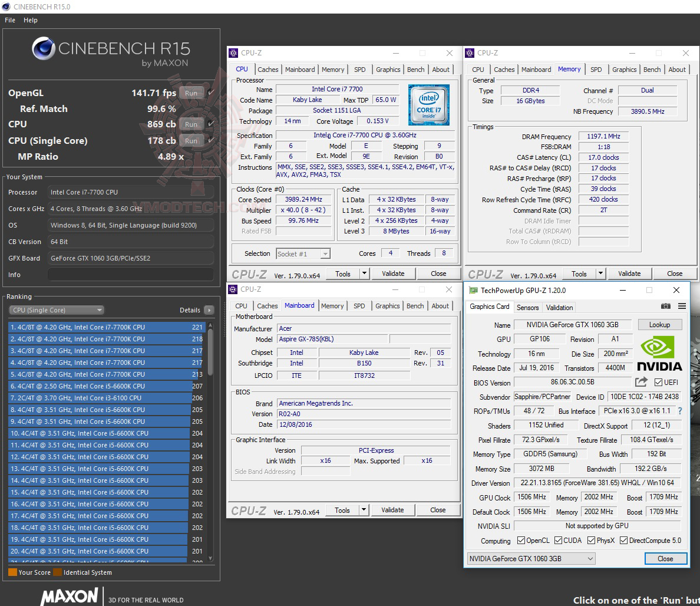Open Graphics tab in CPU-Z CPU window
Viewport: 700px width, 606px height.
tap(388, 69)
